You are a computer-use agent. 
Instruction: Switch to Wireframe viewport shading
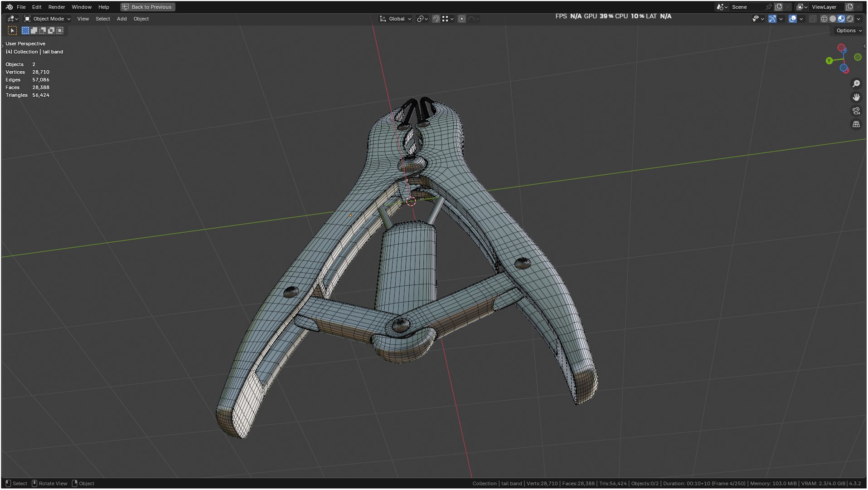(x=824, y=19)
